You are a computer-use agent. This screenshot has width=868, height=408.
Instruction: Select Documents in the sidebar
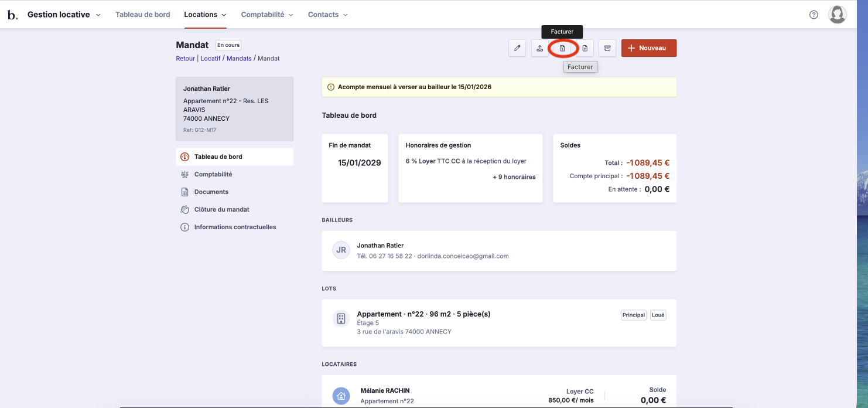(211, 192)
